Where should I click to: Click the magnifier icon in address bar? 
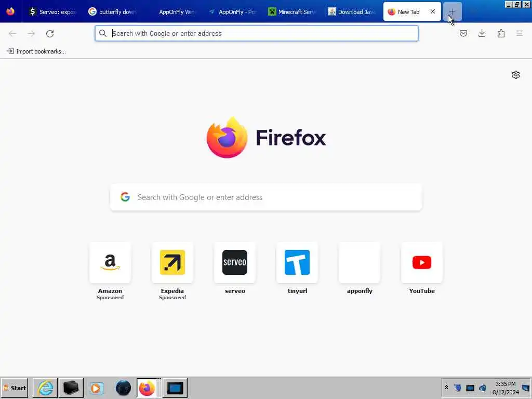(103, 33)
